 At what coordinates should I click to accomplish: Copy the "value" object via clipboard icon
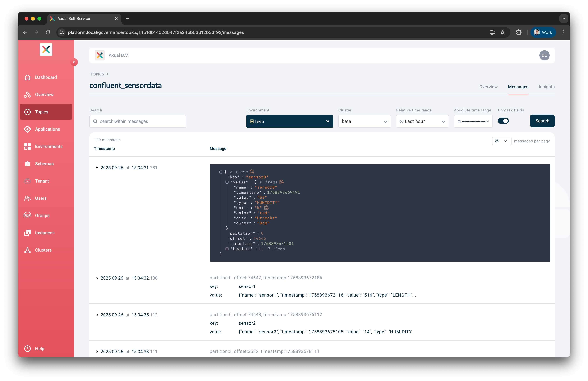pyautogui.click(x=281, y=182)
